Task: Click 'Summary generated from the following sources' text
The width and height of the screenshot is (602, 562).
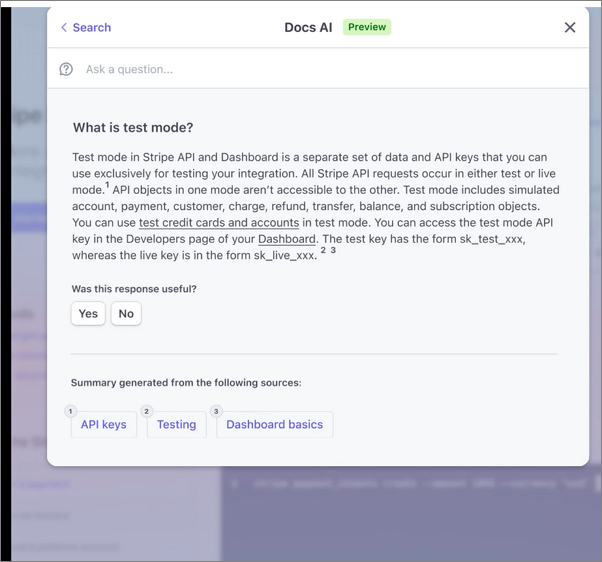Action: (x=186, y=383)
